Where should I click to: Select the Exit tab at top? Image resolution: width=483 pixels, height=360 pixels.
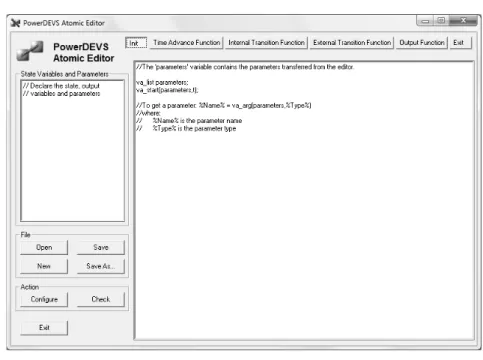(461, 43)
